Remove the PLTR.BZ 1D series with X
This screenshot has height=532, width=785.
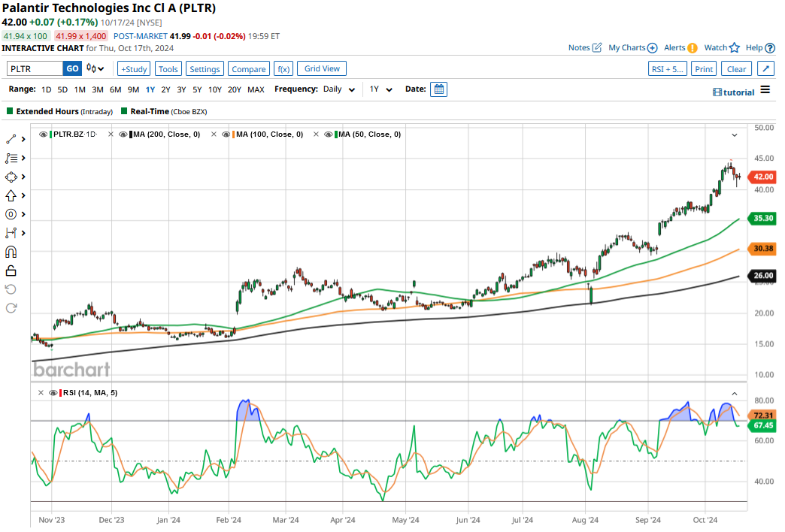tap(111, 135)
